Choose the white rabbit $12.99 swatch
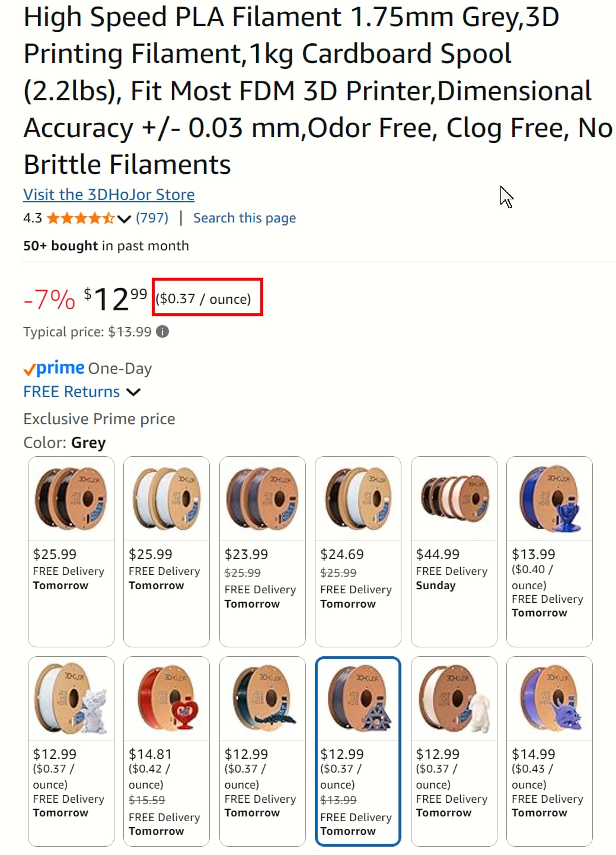Screen dimensions: 616x855 pos(454,751)
